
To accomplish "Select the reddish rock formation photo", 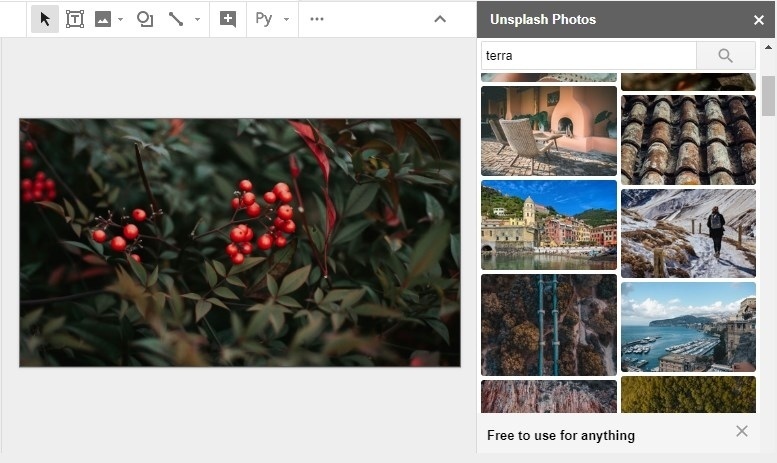I will [549, 397].
